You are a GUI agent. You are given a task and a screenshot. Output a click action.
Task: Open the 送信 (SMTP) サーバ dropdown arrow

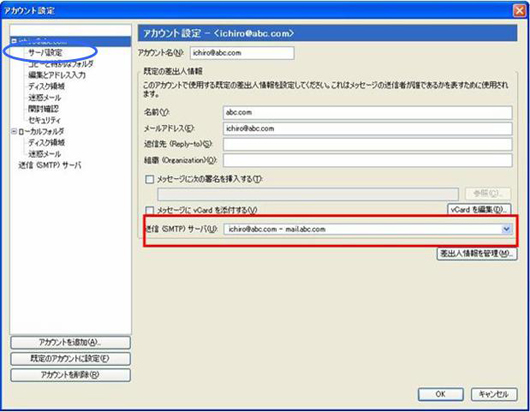tap(506, 229)
